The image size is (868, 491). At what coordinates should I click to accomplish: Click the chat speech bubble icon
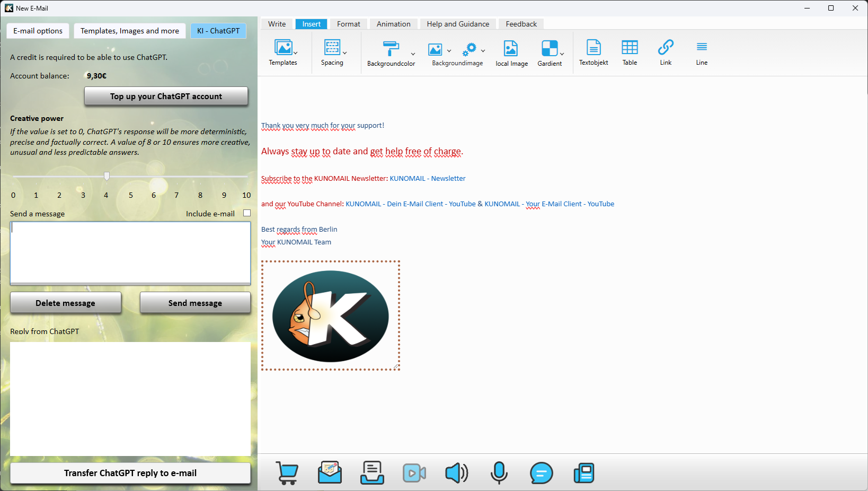click(542, 473)
